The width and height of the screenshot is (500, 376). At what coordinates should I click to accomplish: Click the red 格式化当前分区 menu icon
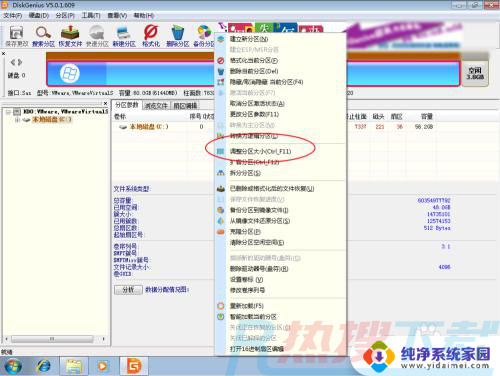click(221, 61)
